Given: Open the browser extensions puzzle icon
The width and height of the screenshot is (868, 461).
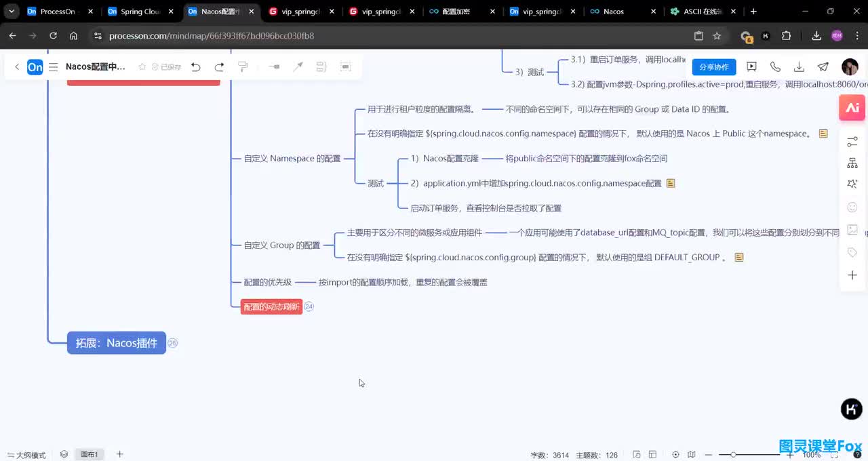Looking at the screenshot, I should tap(787, 36).
